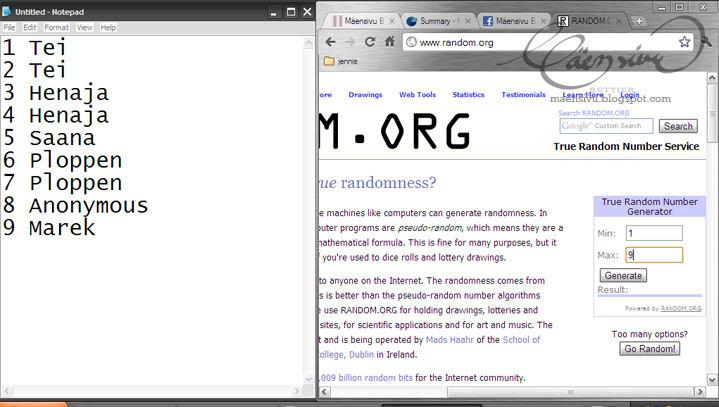Open Notepad's File menu
719x407 pixels.
pyautogui.click(x=9, y=28)
